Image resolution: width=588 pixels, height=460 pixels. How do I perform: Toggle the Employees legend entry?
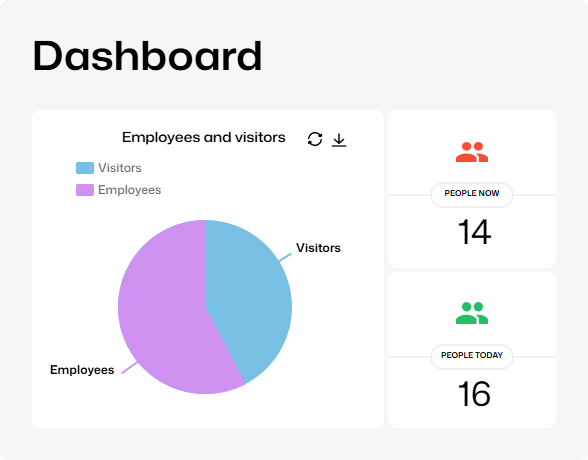click(x=118, y=190)
